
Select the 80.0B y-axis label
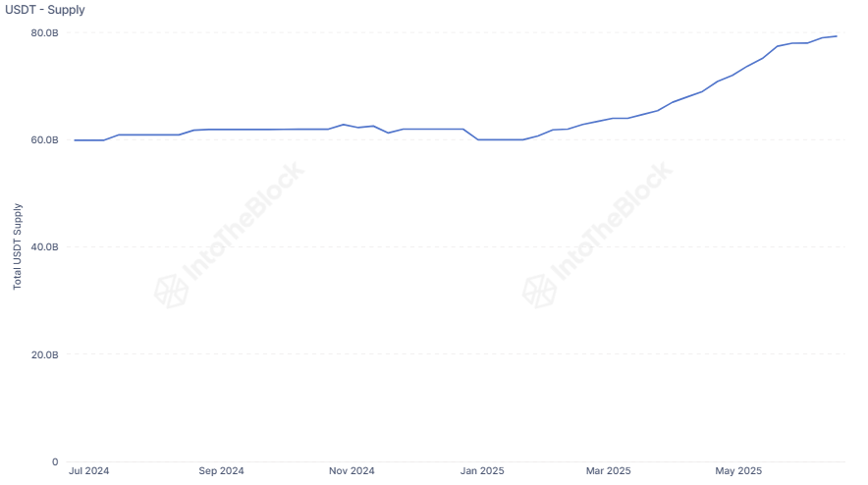coord(45,32)
